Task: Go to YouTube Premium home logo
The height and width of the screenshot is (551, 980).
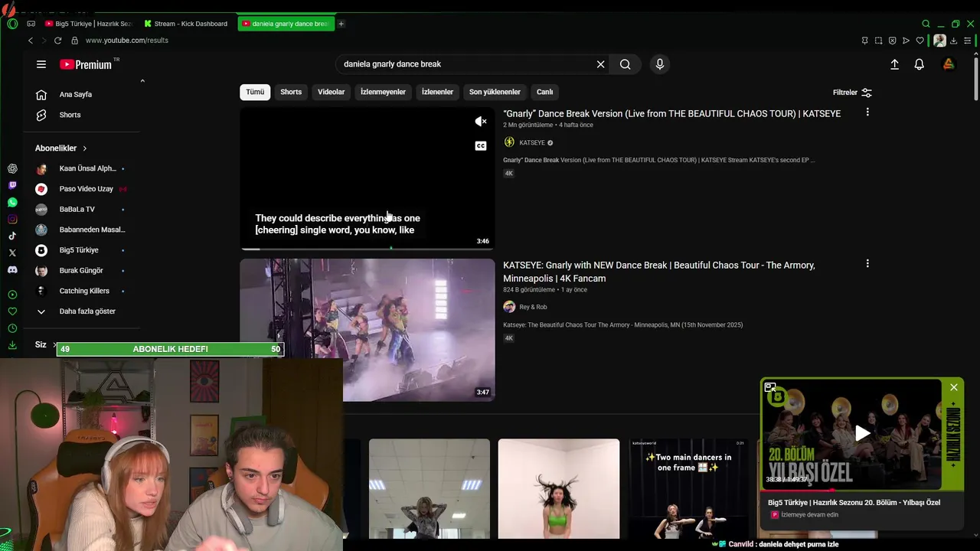Action: [x=86, y=64]
